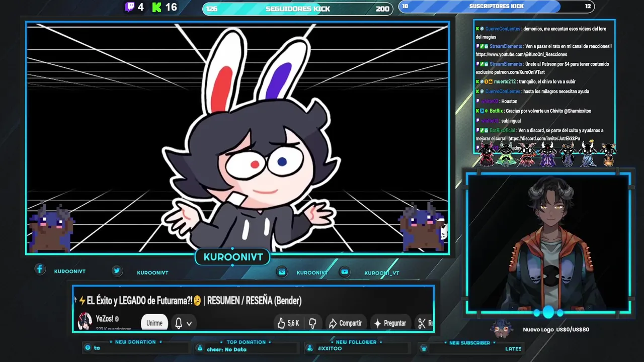
Task: Click the New Donation coin icon
Action: point(88,347)
